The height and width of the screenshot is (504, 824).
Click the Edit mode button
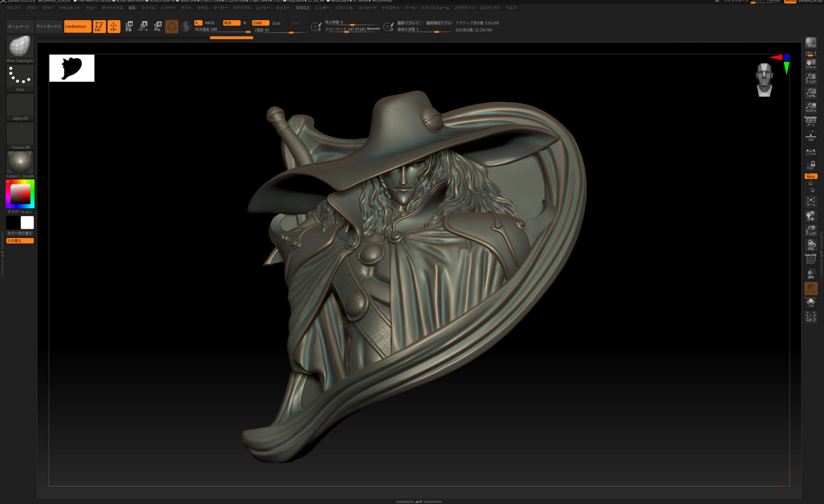tap(99, 26)
